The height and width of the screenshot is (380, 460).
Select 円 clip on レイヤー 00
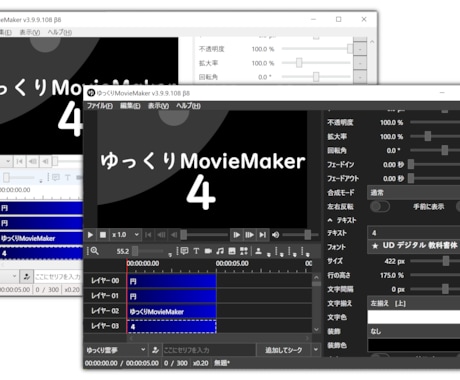(x=172, y=281)
